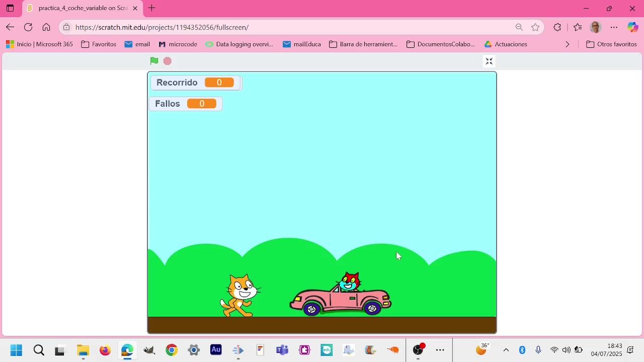Open tab actions menu button

(10, 9)
